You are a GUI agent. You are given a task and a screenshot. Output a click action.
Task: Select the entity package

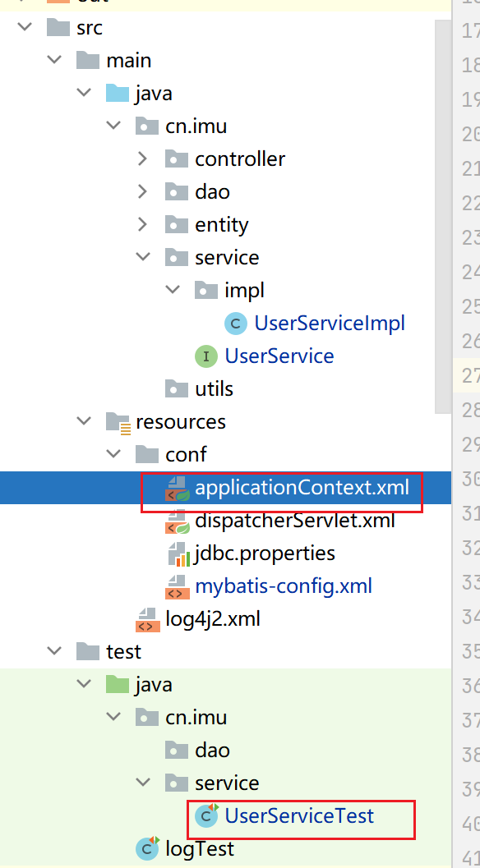pos(222,225)
